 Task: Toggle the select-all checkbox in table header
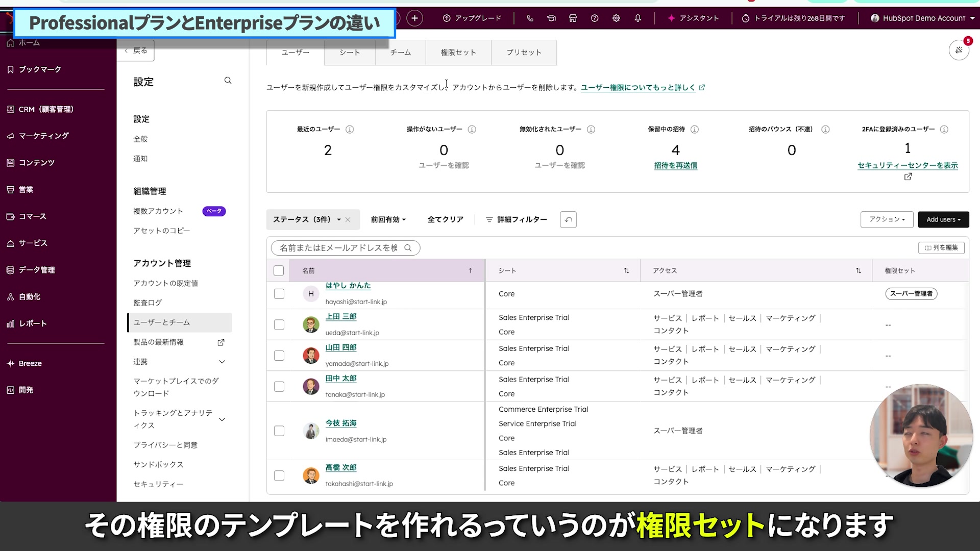tap(279, 270)
